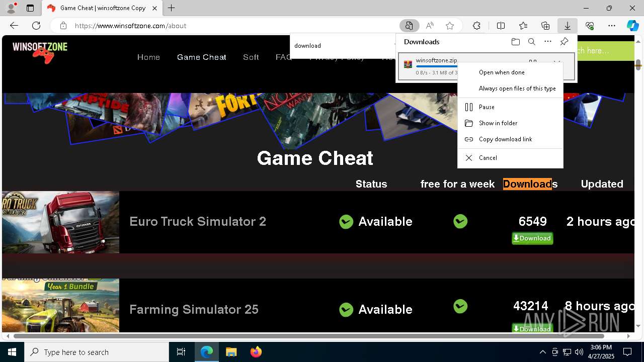Close the Game Cheat tab
644x362 pixels.
point(155,8)
